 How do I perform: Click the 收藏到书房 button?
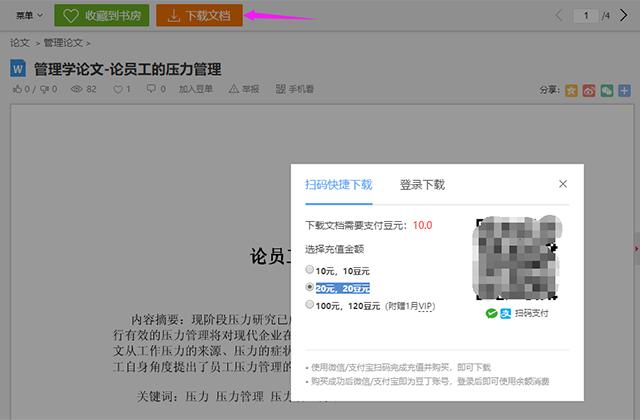(102, 16)
